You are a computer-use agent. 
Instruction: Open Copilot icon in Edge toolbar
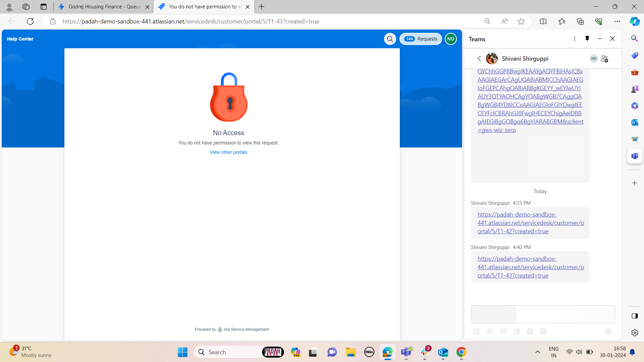click(x=634, y=21)
